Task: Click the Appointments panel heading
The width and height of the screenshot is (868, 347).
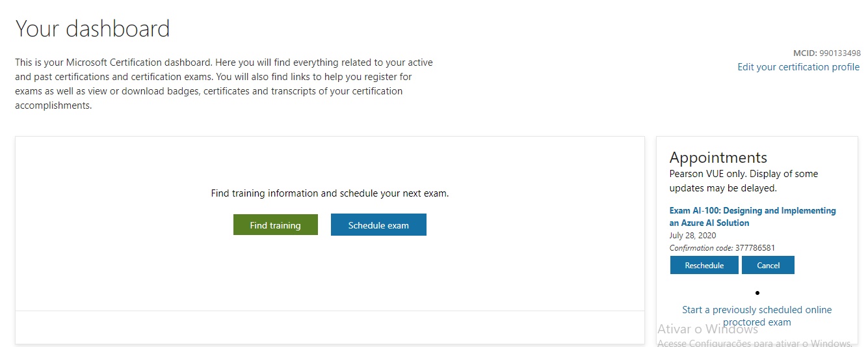Action: [x=718, y=158]
